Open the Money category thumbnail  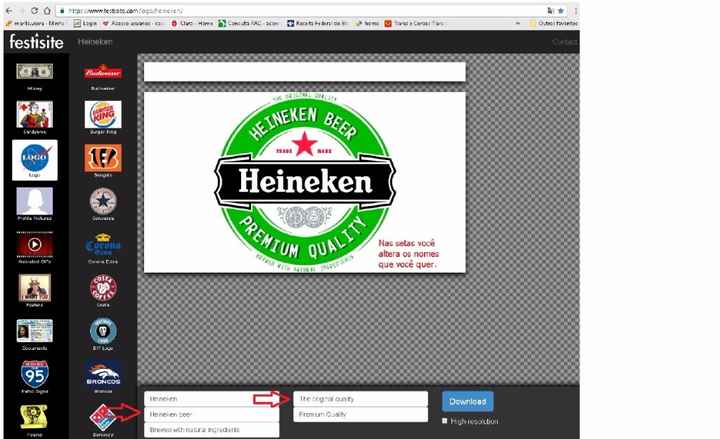coord(35,72)
